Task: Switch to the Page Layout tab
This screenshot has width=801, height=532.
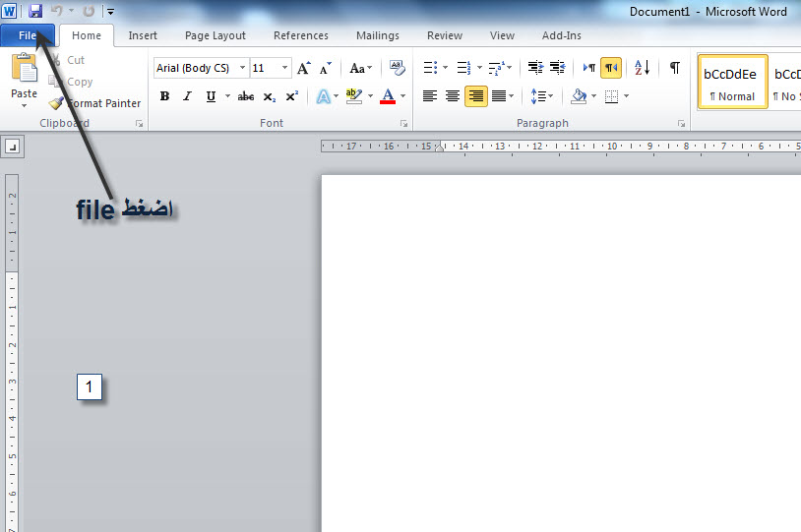Action: [x=216, y=35]
